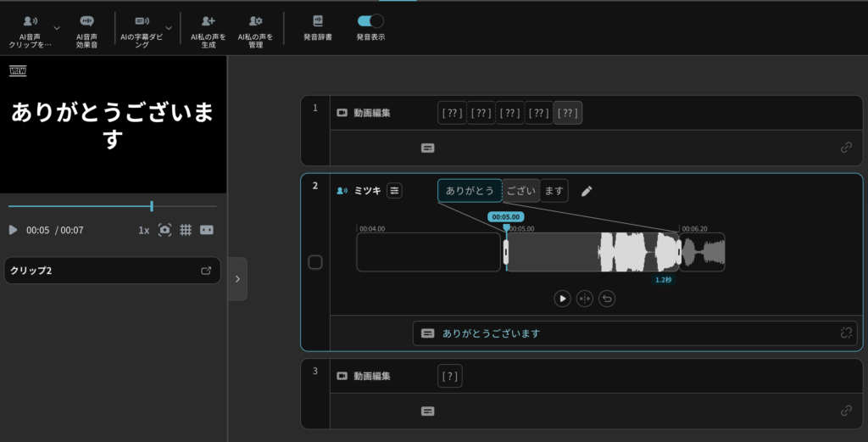Click the snapshot camera icon in preview
868x442 pixels.
(x=164, y=230)
